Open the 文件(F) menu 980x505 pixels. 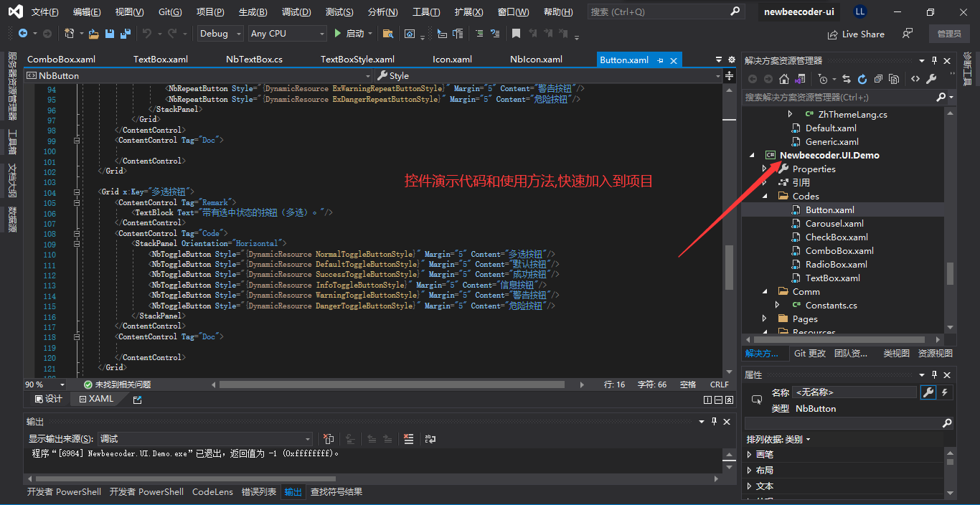[x=44, y=12]
